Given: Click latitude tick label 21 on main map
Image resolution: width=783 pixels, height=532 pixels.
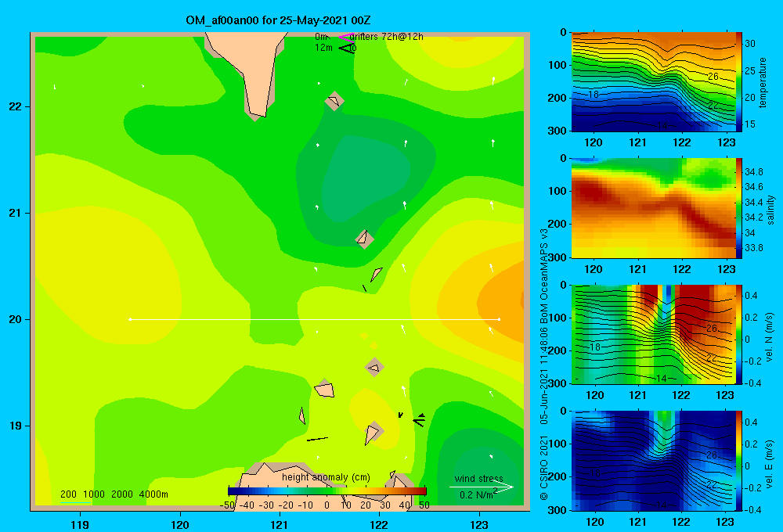Looking at the screenshot, I should [15, 213].
